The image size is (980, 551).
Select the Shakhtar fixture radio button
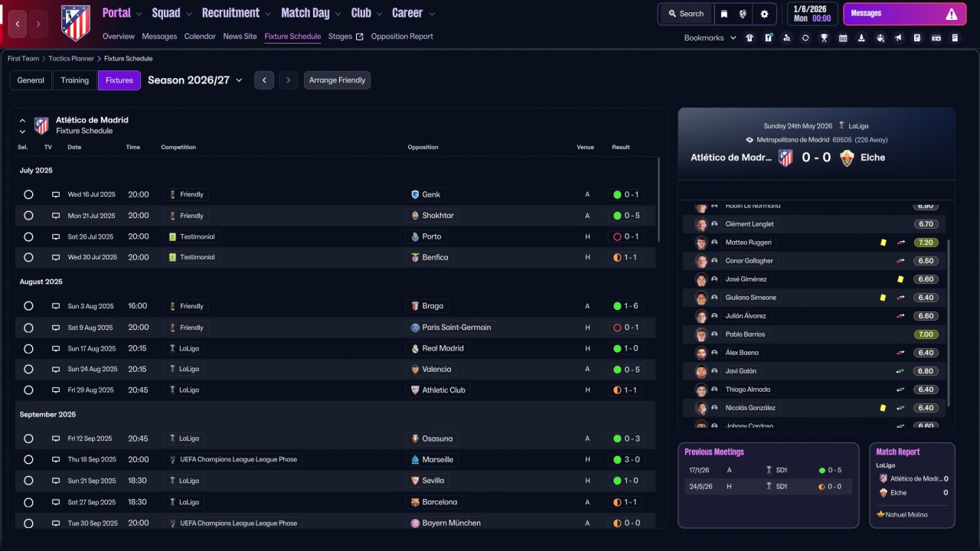tap(28, 216)
